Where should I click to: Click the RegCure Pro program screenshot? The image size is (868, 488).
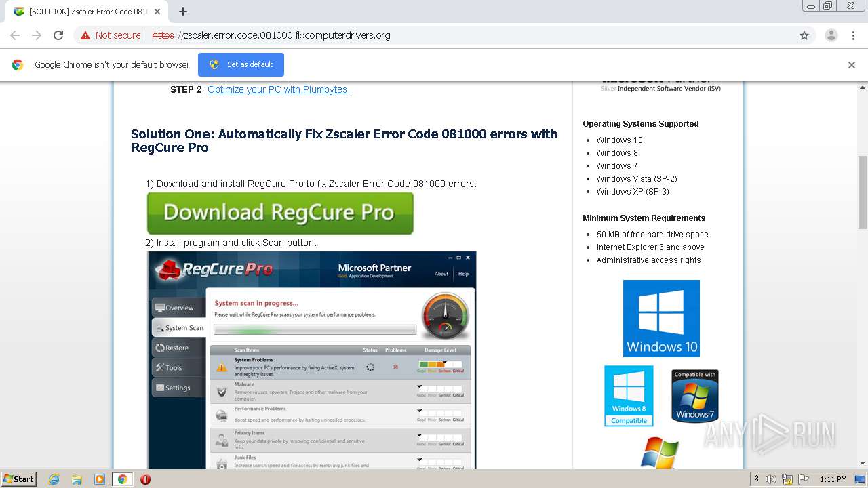click(x=312, y=360)
